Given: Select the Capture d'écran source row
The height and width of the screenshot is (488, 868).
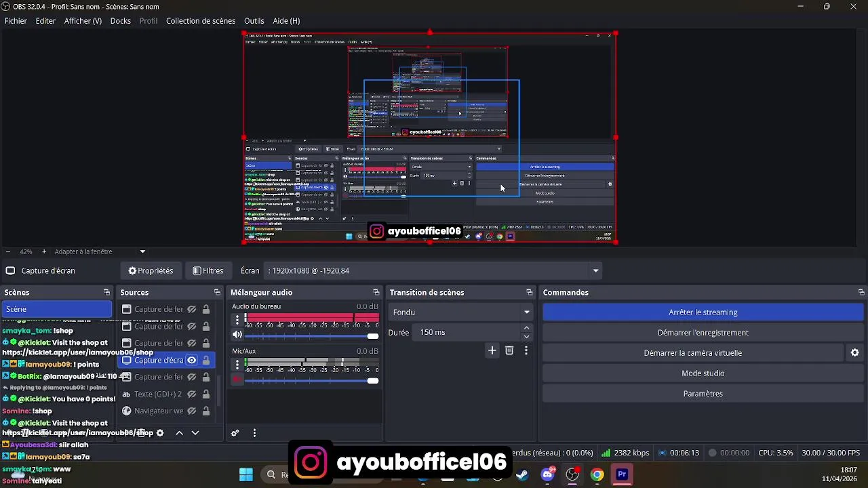Looking at the screenshot, I should pyautogui.click(x=167, y=360).
